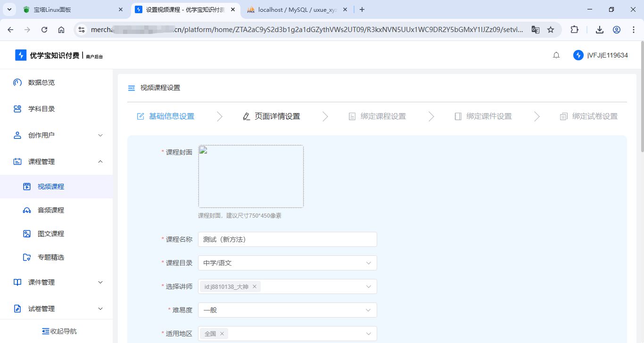
Task: Click the browser bookmark star icon
Action: coord(551,30)
